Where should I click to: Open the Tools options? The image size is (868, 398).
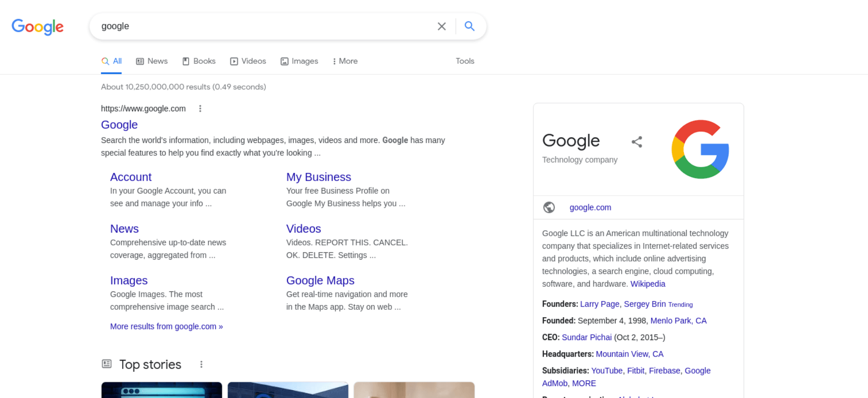coord(465,61)
